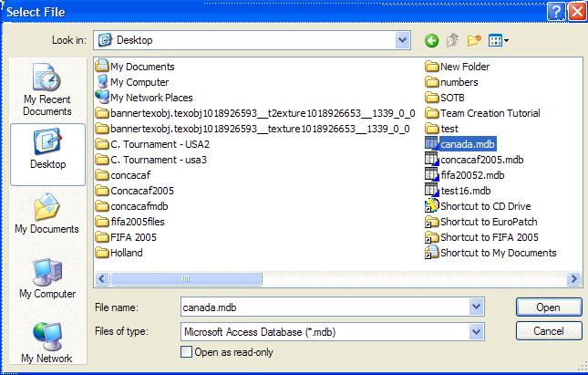Click the green Back navigation icon
This screenshot has height=375, width=588.
[x=431, y=40]
